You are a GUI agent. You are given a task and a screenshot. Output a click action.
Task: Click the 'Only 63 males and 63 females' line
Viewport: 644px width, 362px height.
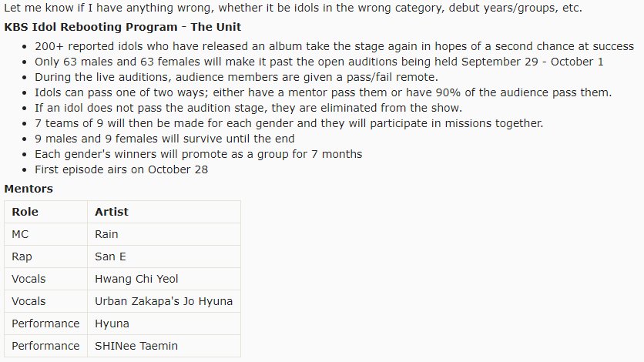tap(319, 62)
